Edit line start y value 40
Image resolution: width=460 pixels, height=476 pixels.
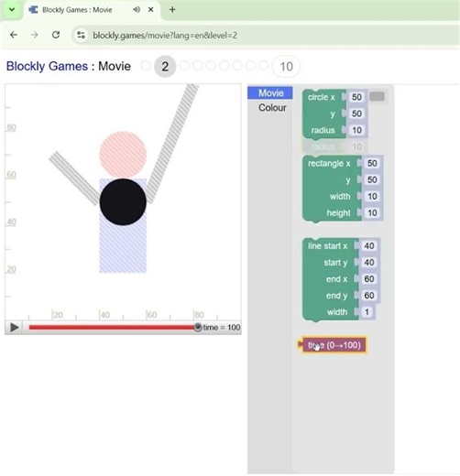click(369, 263)
